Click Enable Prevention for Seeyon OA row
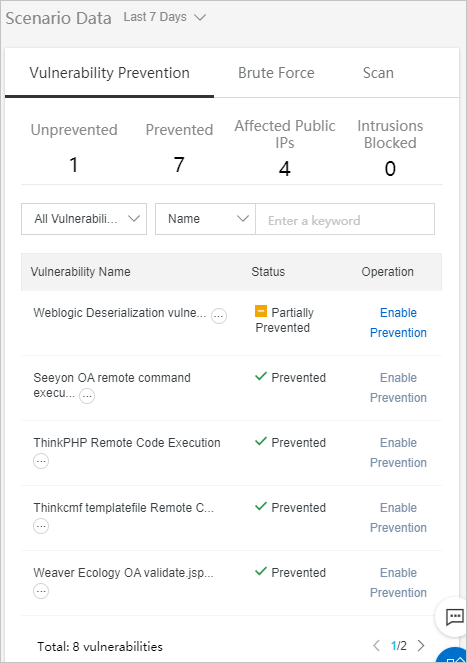Image resolution: width=467 pixels, height=663 pixels. 398,388
